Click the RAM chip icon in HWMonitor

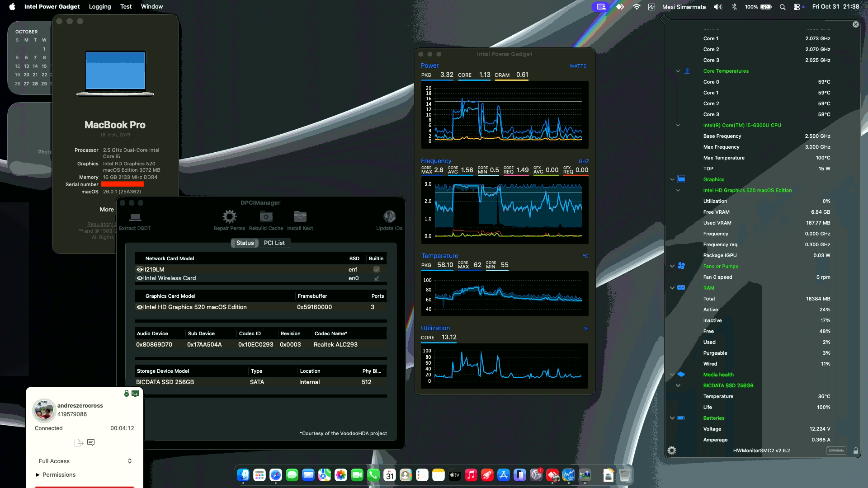click(681, 288)
